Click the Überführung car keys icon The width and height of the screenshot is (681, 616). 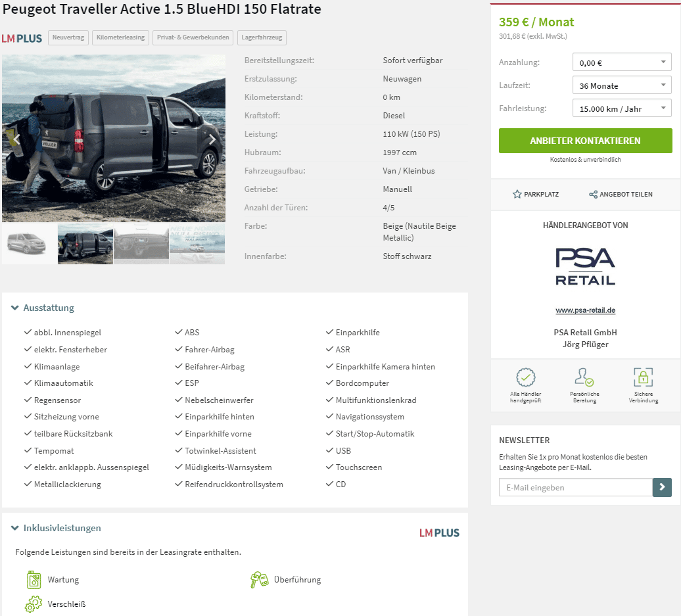pos(259,579)
